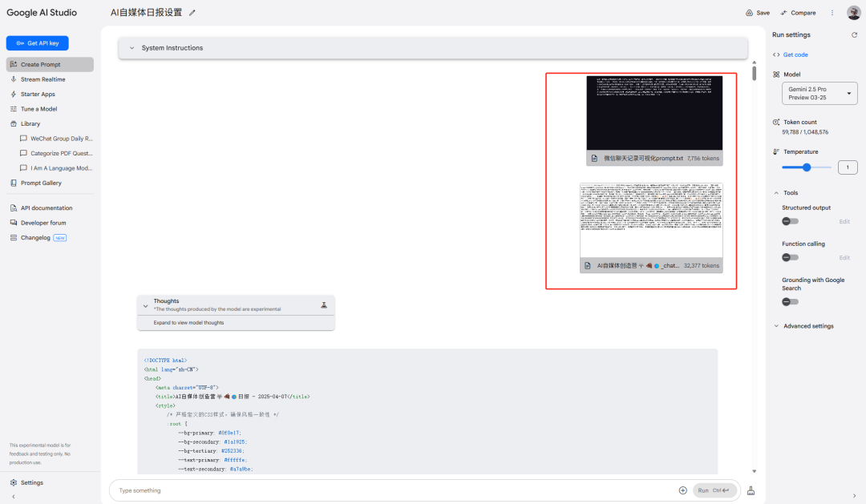The height and width of the screenshot is (504, 866).
Task: Open the three-dot more options menu
Action: coord(832,13)
